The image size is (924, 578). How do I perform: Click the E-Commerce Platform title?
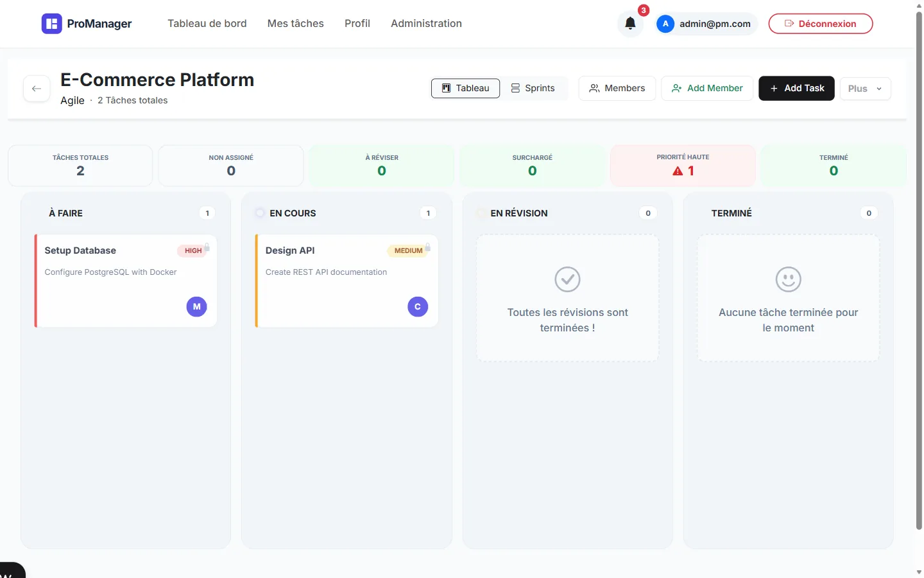157,80
